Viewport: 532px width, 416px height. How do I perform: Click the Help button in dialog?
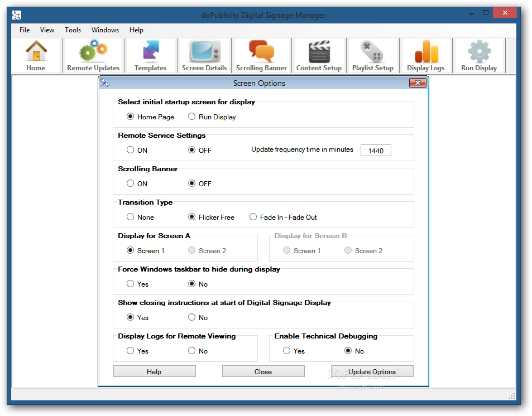point(155,371)
